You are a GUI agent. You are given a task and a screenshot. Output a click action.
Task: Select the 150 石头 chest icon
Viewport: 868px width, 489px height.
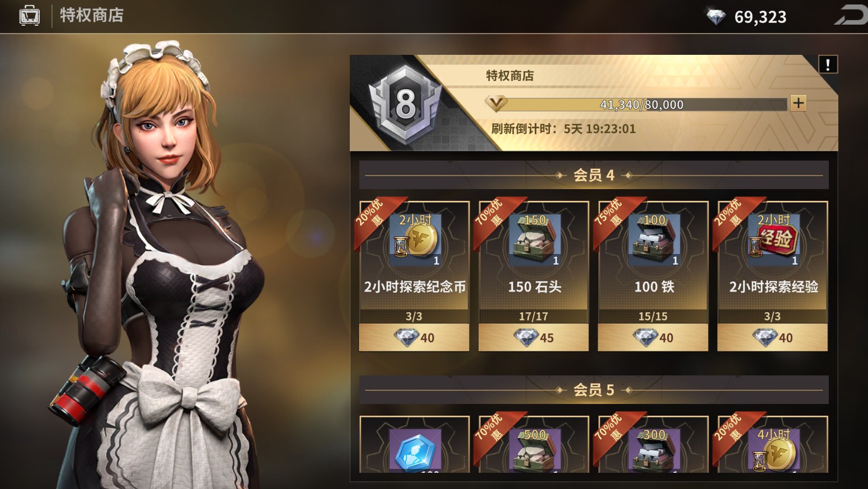(534, 241)
